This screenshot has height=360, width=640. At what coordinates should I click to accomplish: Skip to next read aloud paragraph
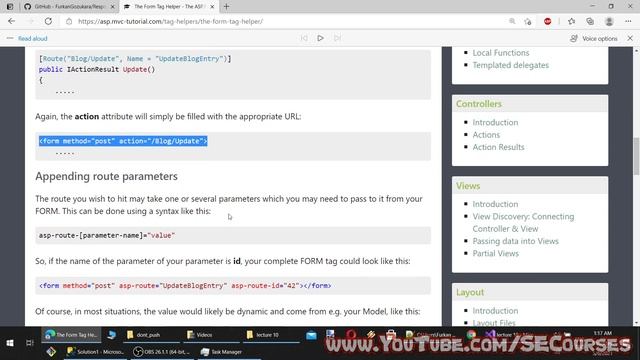point(337,38)
